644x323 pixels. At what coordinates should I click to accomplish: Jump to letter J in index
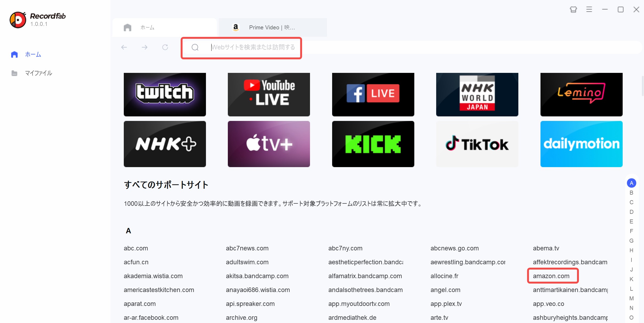[x=631, y=270]
